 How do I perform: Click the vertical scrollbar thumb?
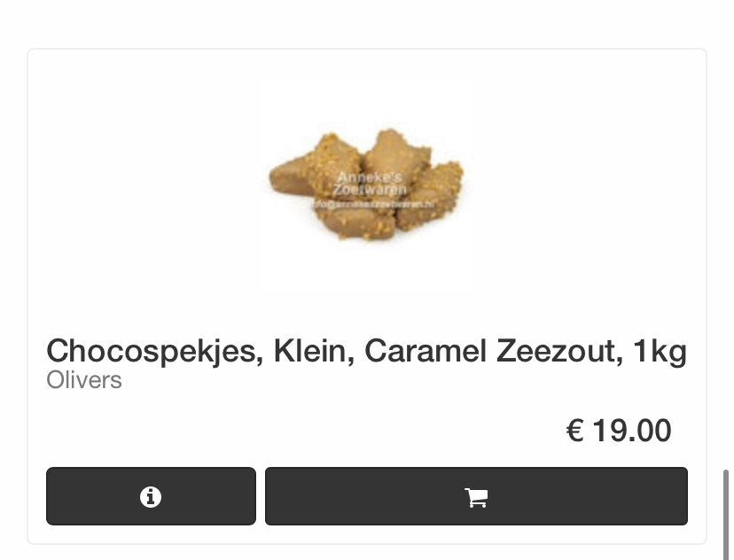(726, 515)
